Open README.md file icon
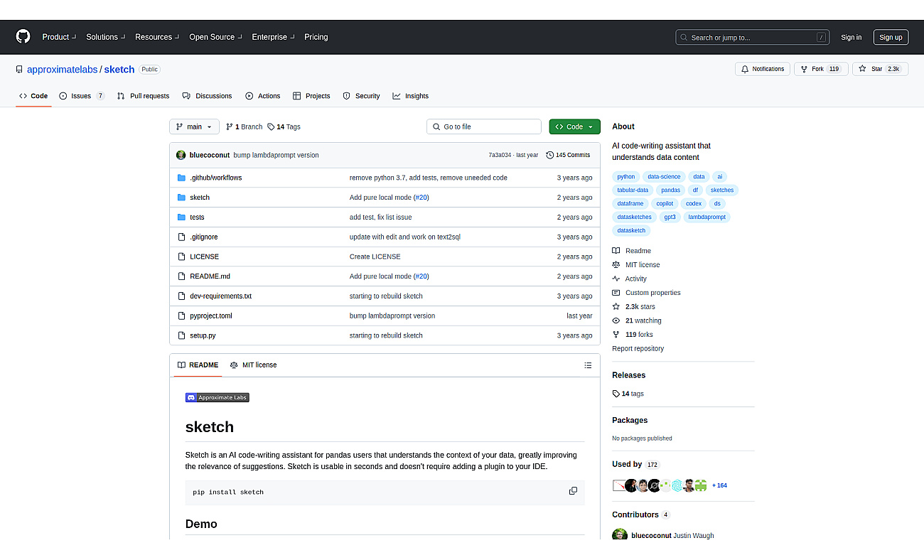 point(182,276)
